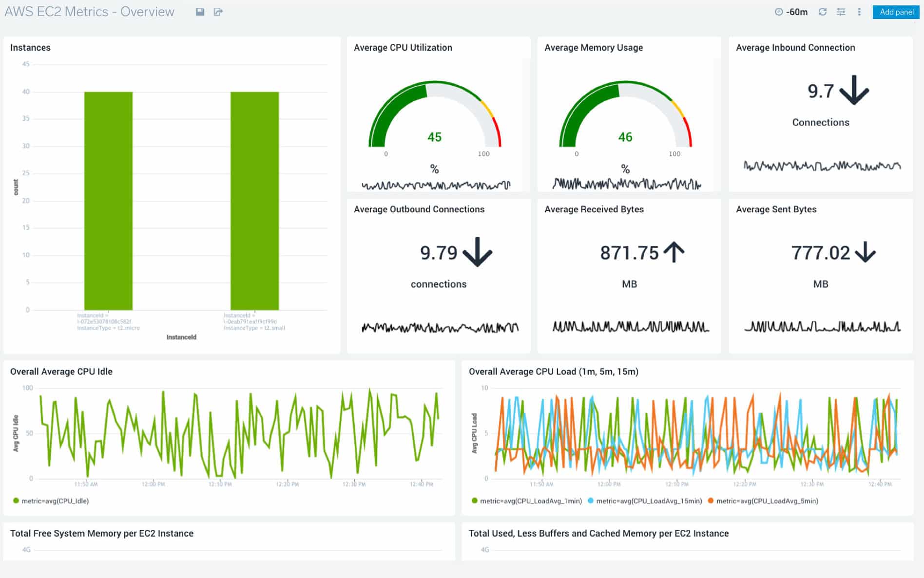Image resolution: width=924 pixels, height=578 pixels.
Task: Refresh the dashboard with the refresh icon
Action: pyautogui.click(x=823, y=12)
